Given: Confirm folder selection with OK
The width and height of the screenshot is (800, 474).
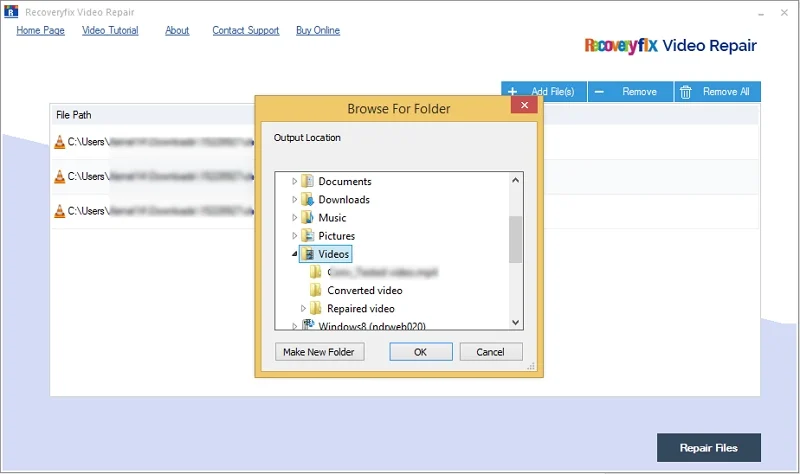Looking at the screenshot, I should tap(420, 352).
